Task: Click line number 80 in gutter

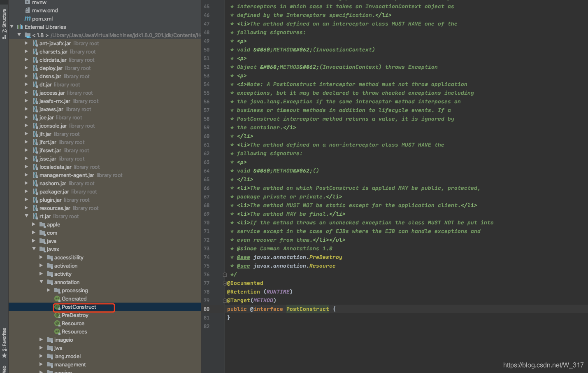Action: 207,309
